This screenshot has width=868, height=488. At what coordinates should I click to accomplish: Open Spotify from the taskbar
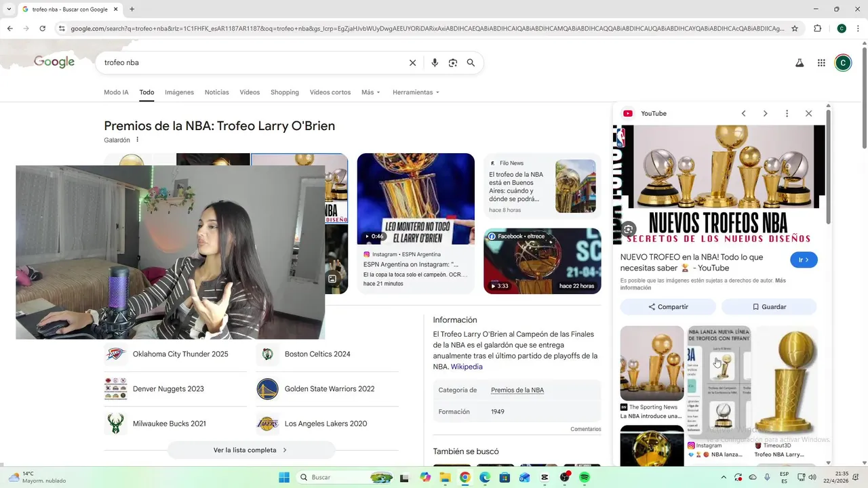[585, 477]
